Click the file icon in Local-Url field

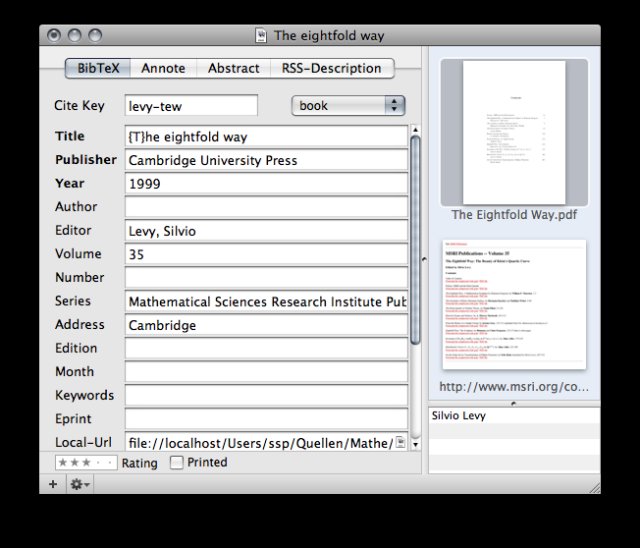400,442
